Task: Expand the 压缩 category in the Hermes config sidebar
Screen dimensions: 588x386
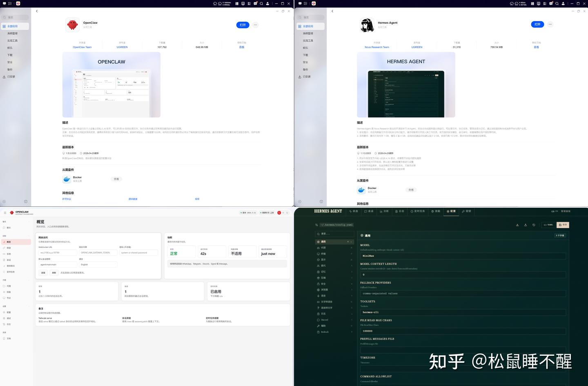Action: 334,278
